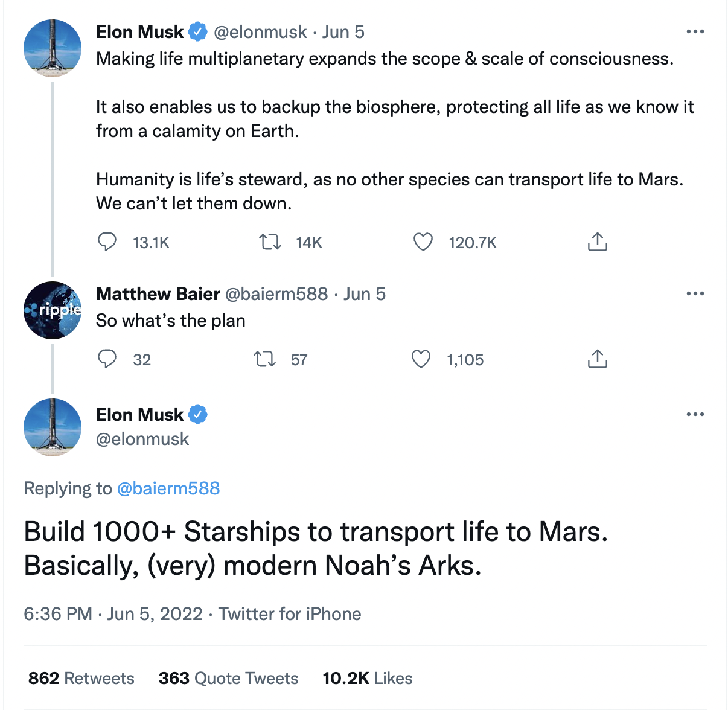Open Matthew Baier's profile name
This screenshot has width=728, height=710.
[158, 294]
